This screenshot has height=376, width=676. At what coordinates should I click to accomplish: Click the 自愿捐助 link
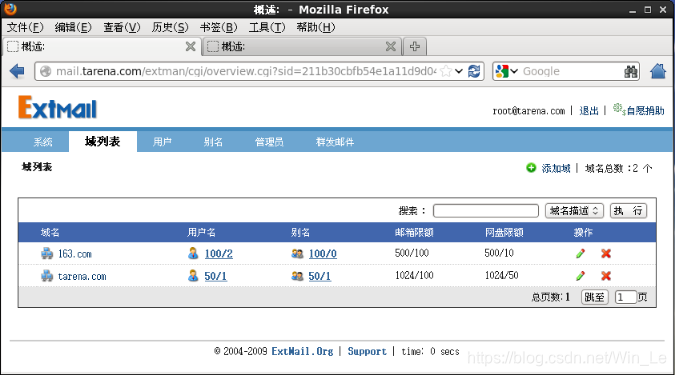(x=645, y=111)
